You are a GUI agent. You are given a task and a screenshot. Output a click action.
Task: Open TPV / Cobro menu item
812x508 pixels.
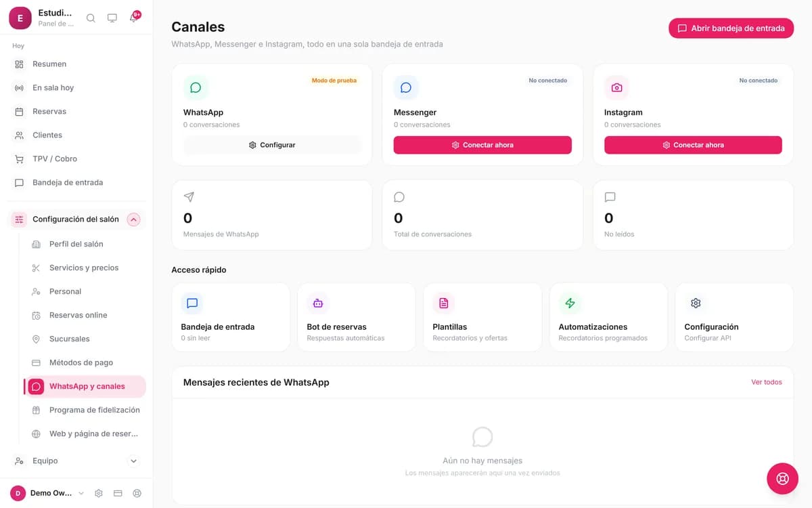coord(76,158)
